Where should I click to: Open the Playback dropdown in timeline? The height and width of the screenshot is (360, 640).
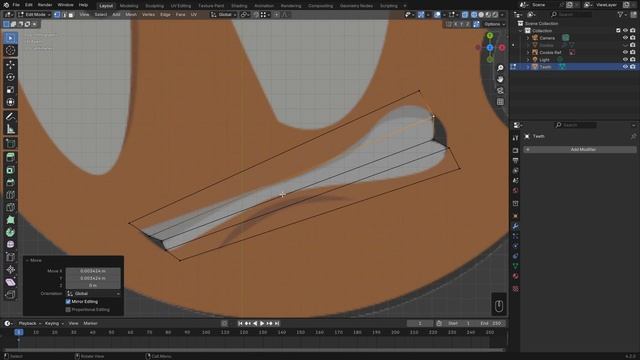pos(29,323)
